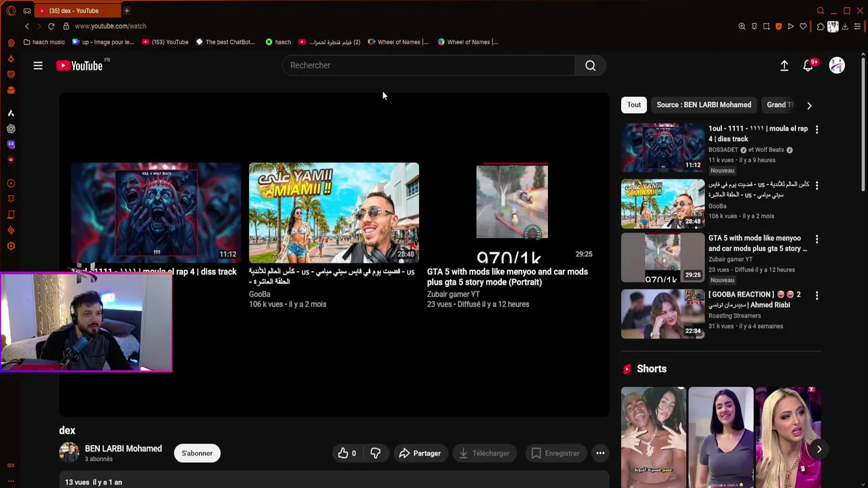868x488 pixels.
Task: Open Opera ad blocker shield icon
Action: [778, 26]
